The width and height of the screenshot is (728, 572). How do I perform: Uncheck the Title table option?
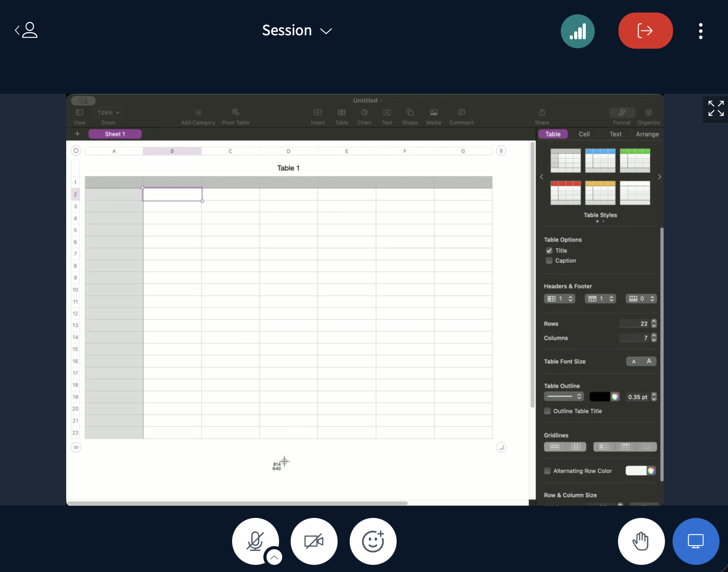(x=549, y=251)
